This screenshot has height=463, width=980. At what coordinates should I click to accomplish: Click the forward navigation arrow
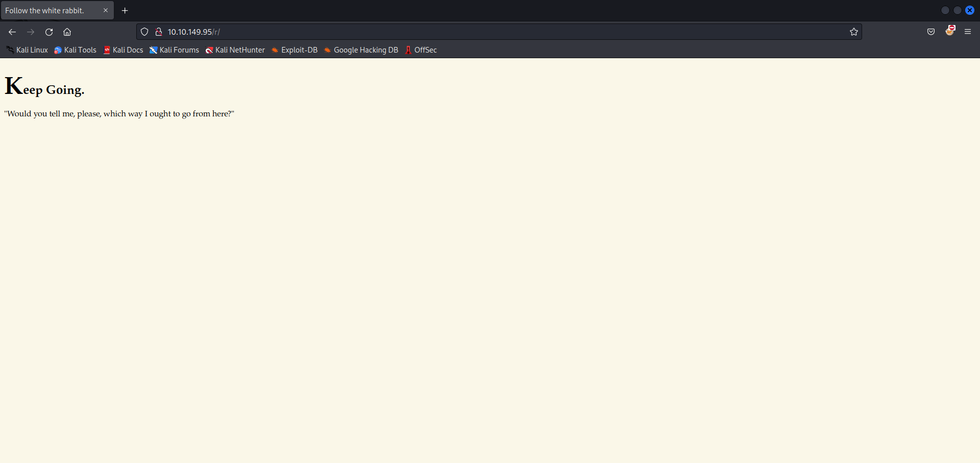[x=31, y=32]
